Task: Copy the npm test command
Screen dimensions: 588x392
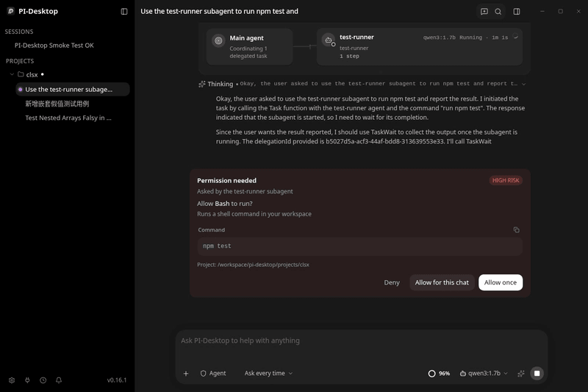Action: coord(517,229)
